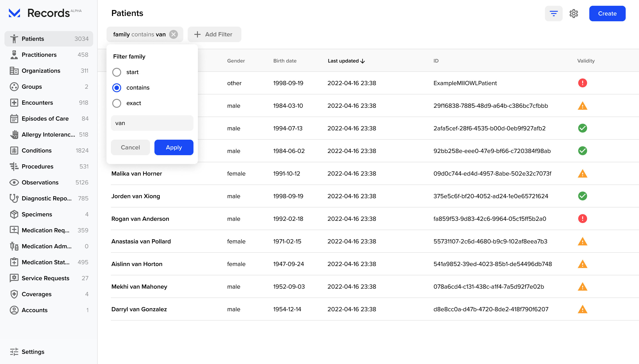Click birth date 1984-03-10
The image size is (639, 364).
click(x=288, y=106)
